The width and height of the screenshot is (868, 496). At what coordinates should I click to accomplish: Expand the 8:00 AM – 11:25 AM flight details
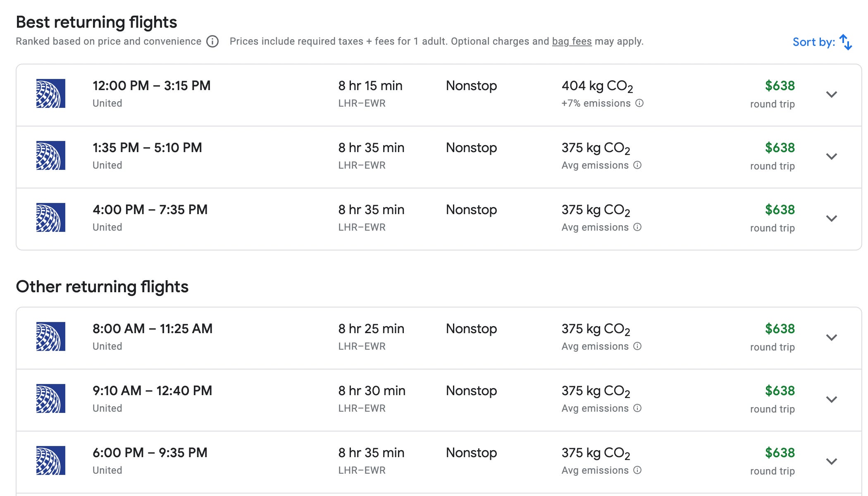(831, 337)
